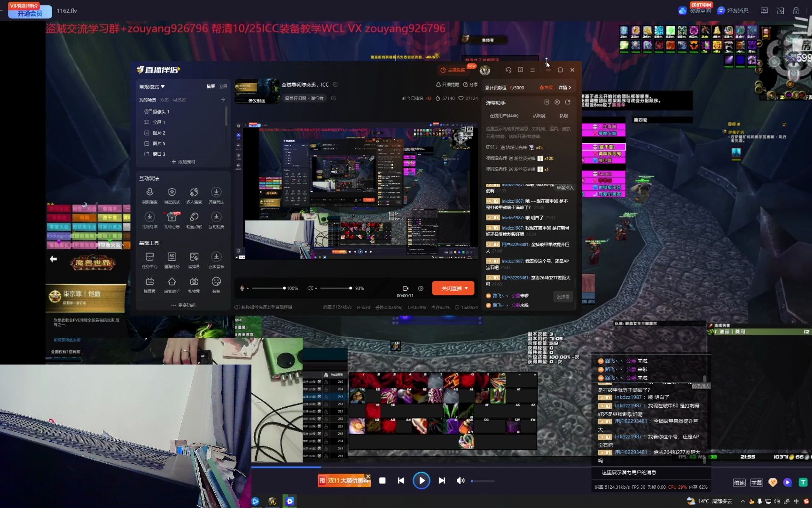Screen dimensions: 812x508
Task: Expand 更多功能 more functions
Action: tap(183, 305)
